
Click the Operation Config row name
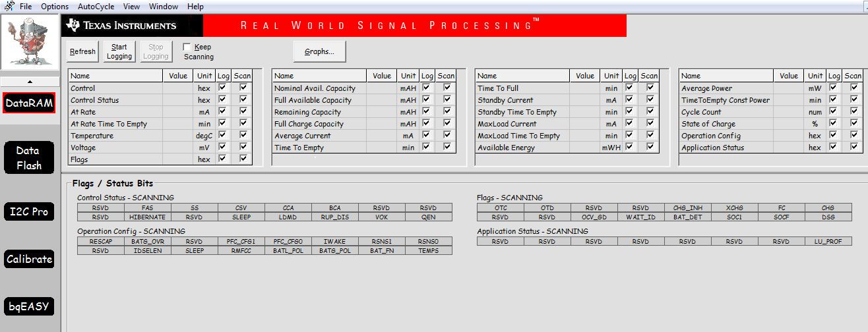click(710, 136)
